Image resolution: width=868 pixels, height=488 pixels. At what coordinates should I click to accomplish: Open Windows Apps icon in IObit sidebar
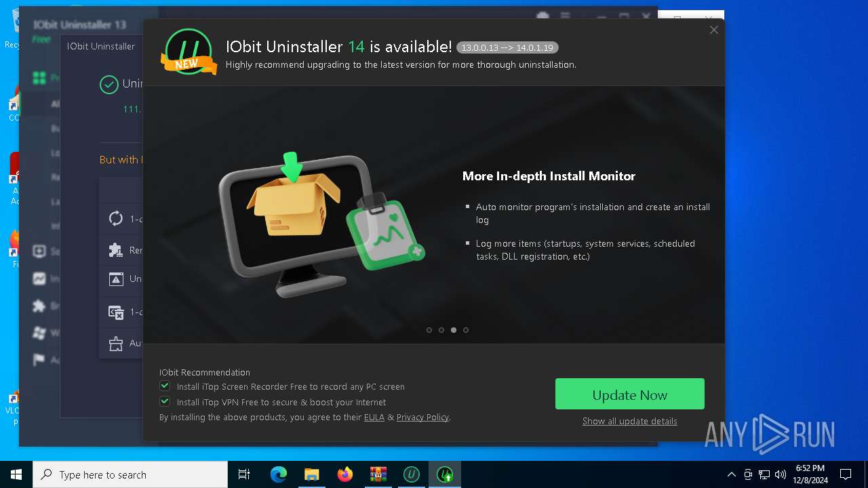(39, 333)
